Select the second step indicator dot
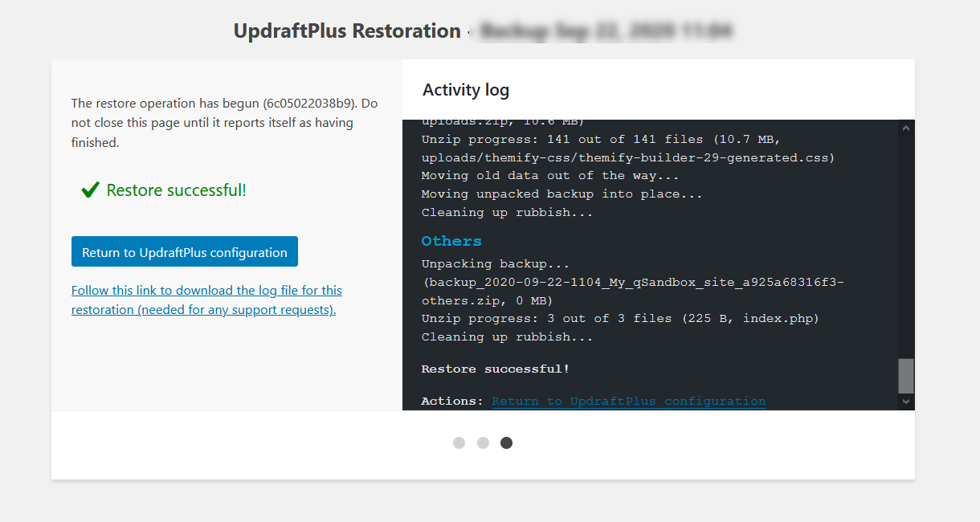The width and height of the screenshot is (980, 522). [x=483, y=442]
